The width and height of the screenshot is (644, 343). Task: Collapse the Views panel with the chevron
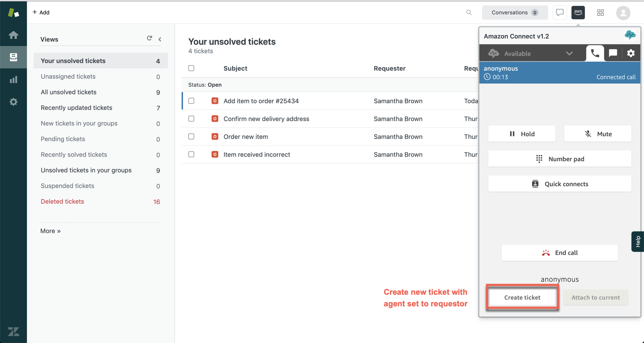160,39
